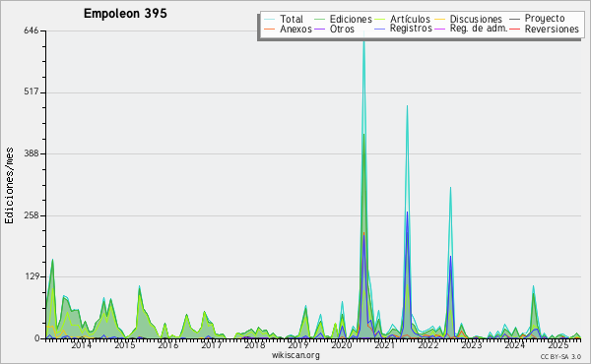Click the y-axis value 129
The height and width of the screenshot is (364, 591).
pos(33,276)
